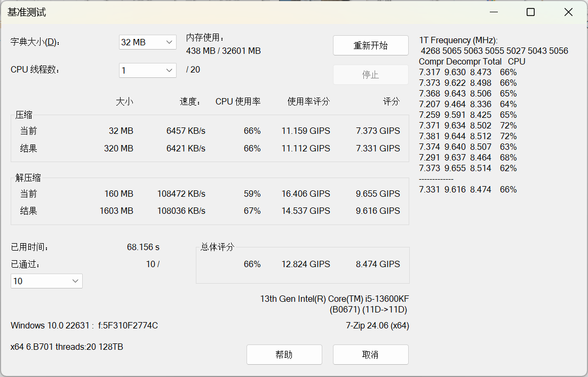Click the i5-13600KF processor name text
Image resolution: width=588 pixels, height=377 pixels.
[335, 299]
